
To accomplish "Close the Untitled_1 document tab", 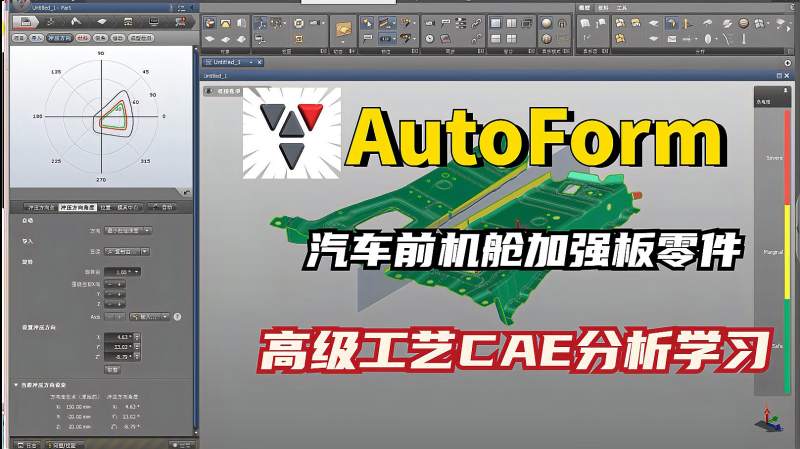I will pos(259,62).
